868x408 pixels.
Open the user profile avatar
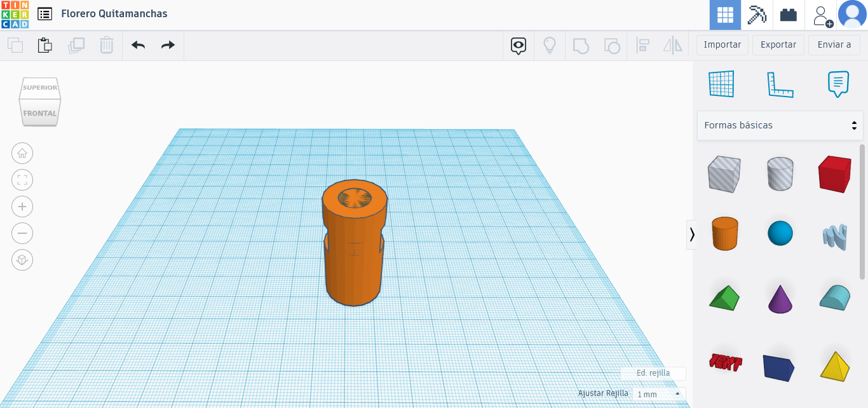[852, 15]
